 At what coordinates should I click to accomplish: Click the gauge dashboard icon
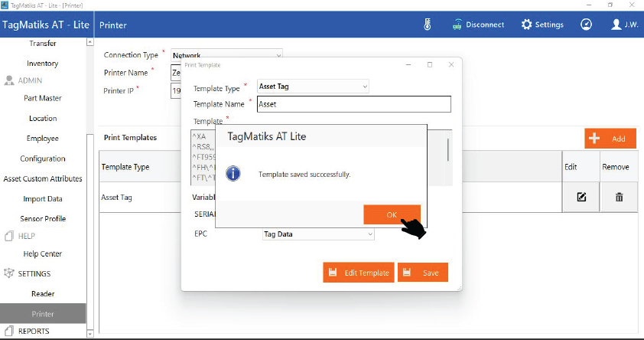coord(586,25)
